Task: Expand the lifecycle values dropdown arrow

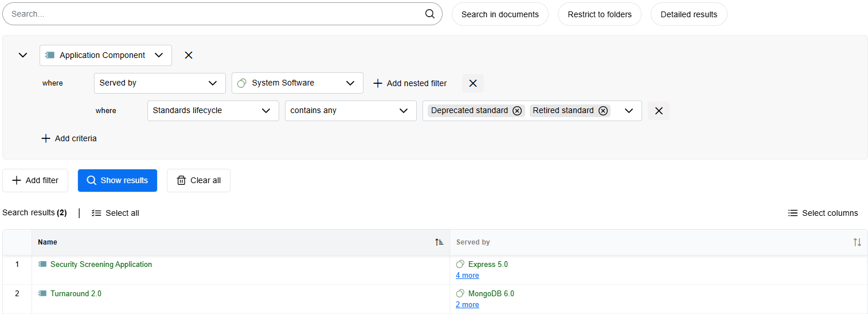Action: coord(629,111)
